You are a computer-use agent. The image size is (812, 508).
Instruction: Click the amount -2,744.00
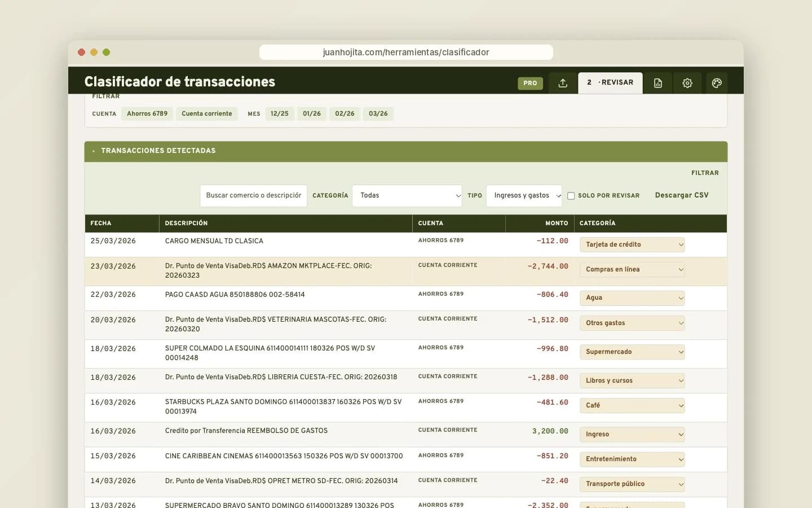click(548, 266)
